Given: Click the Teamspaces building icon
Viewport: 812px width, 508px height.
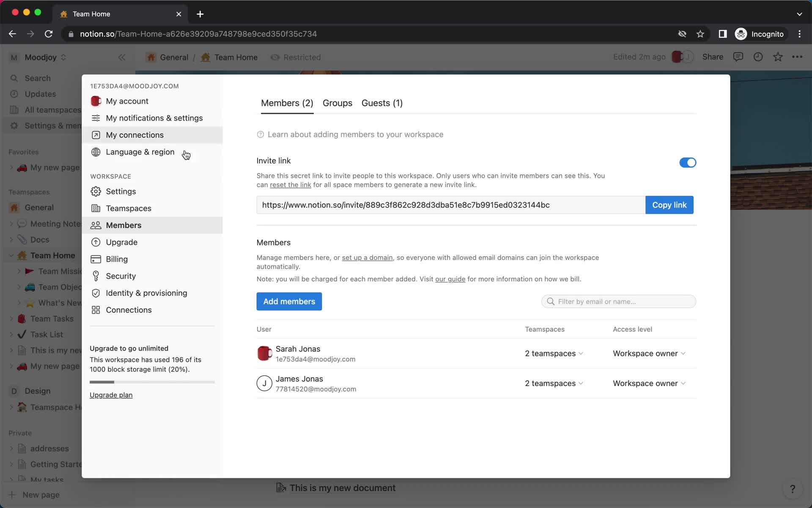Looking at the screenshot, I should click(96, 208).
